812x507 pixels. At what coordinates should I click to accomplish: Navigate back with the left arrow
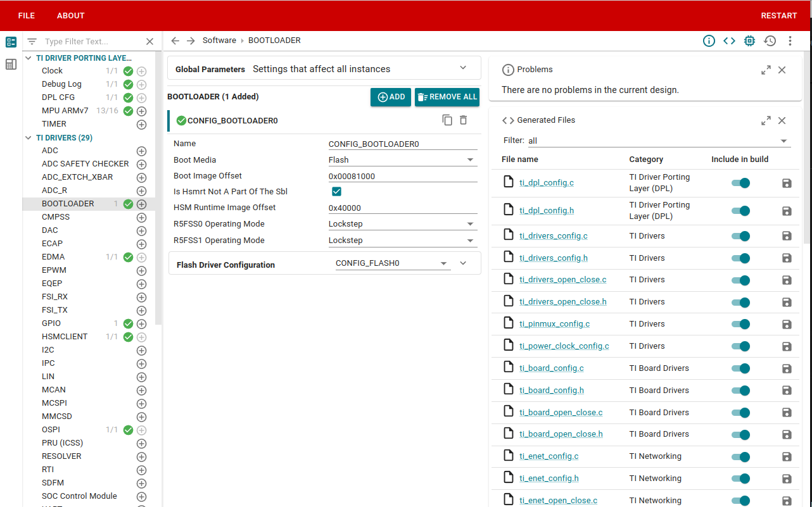(x=175, y=41)
